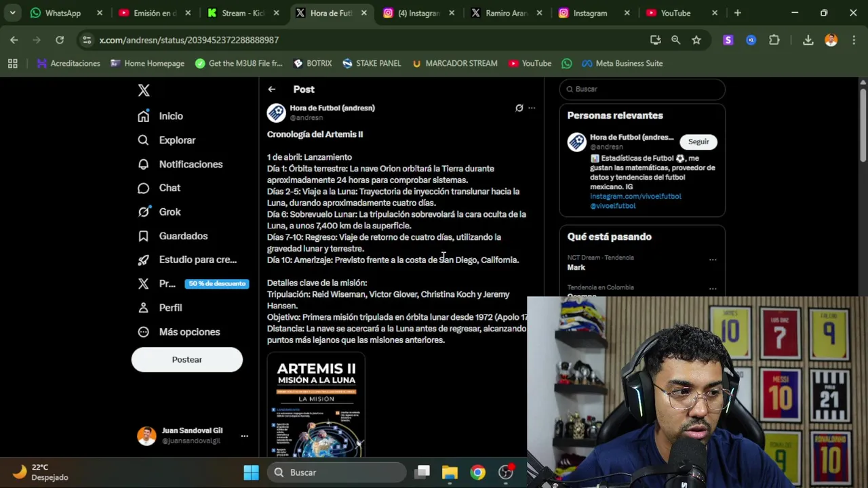Viewport: 868px width, 488px height.
Task: Open Chrome from taskbar
Action: pyautogui.click(x=478, y=472)
